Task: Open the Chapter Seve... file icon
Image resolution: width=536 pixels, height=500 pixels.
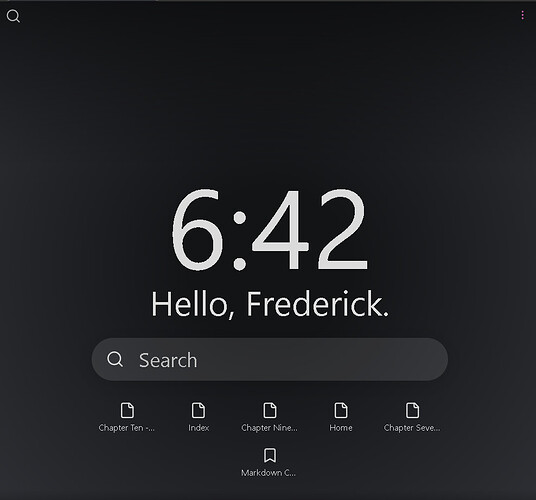Action: 412,410
